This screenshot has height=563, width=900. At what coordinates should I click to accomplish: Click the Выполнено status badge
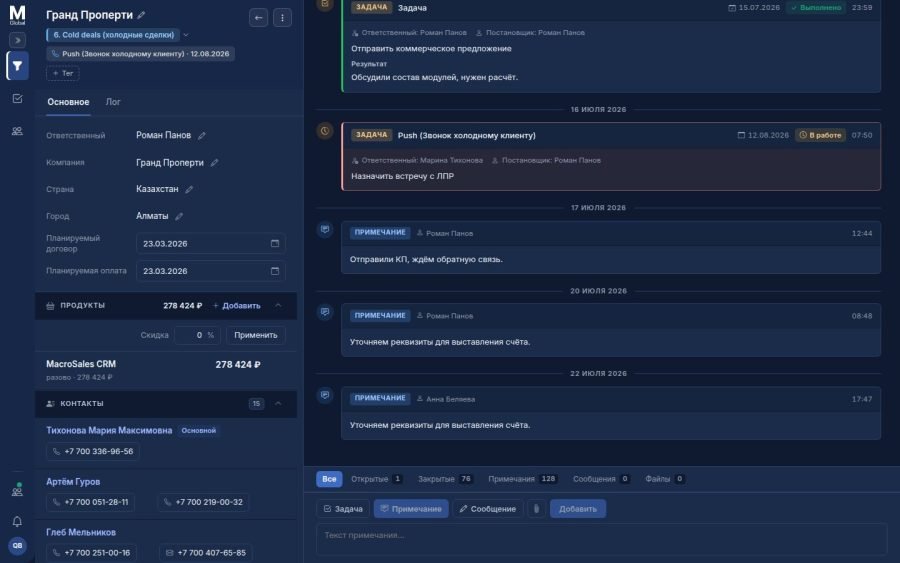click(816, 7)
